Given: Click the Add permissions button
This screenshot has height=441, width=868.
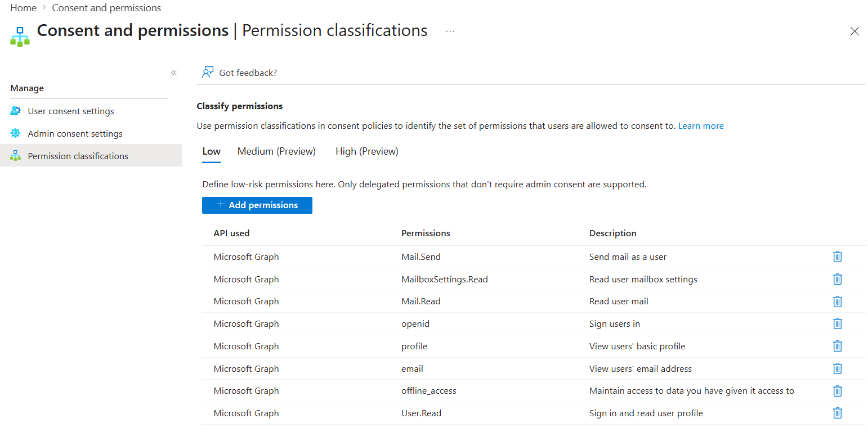Looking at the screenshot, I should pyautogui.click(x=257, y=205).
